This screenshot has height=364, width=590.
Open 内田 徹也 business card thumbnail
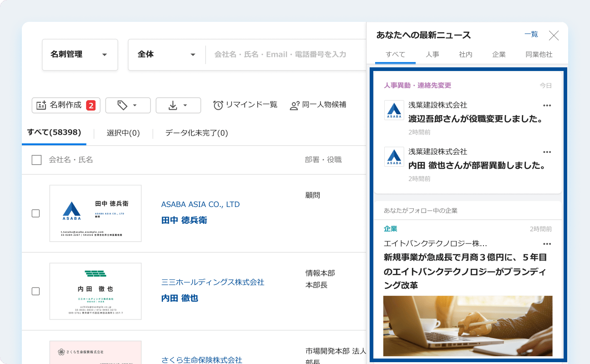(x=96, y=291)
